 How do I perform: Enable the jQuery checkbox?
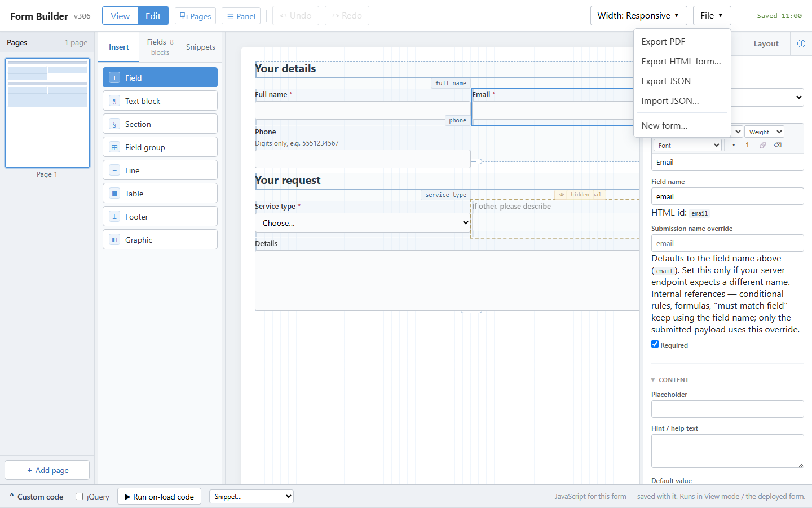click(x=80, y=497)
